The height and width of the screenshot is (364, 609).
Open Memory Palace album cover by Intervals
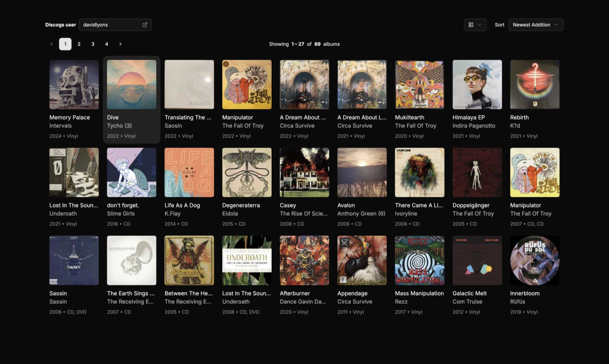[x=74, y=84]
